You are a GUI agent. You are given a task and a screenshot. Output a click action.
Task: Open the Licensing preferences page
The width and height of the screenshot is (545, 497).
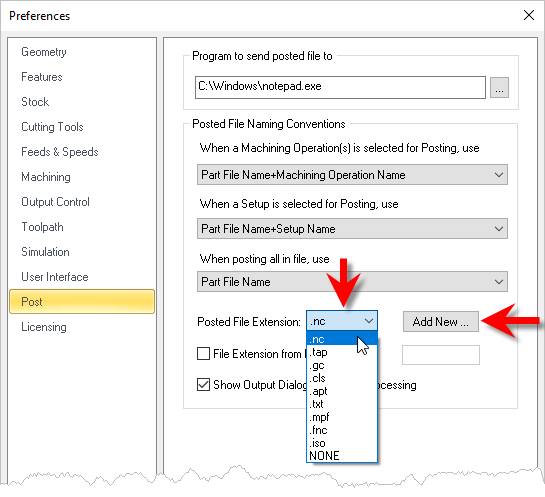click(x=44, y=327)
